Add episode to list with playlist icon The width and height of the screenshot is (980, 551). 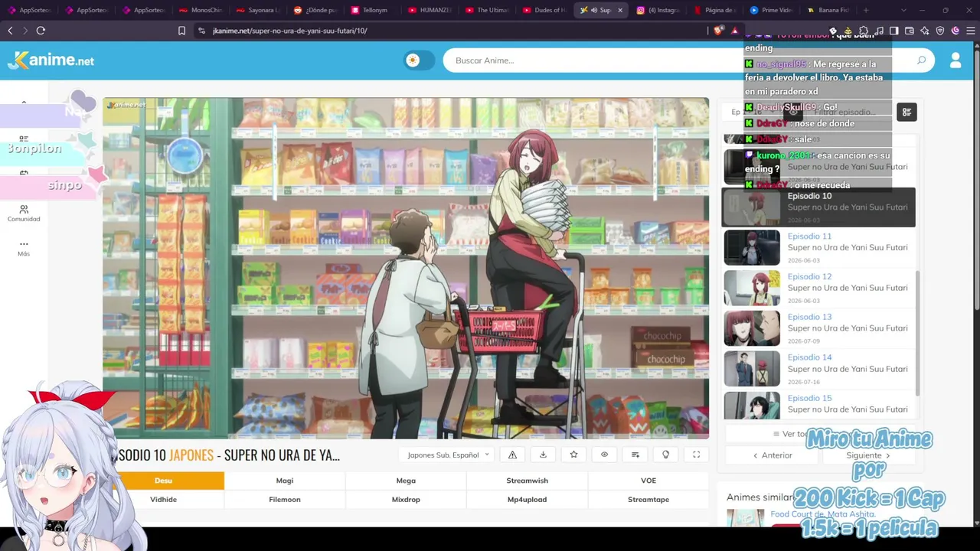click(x=635, y=455)
